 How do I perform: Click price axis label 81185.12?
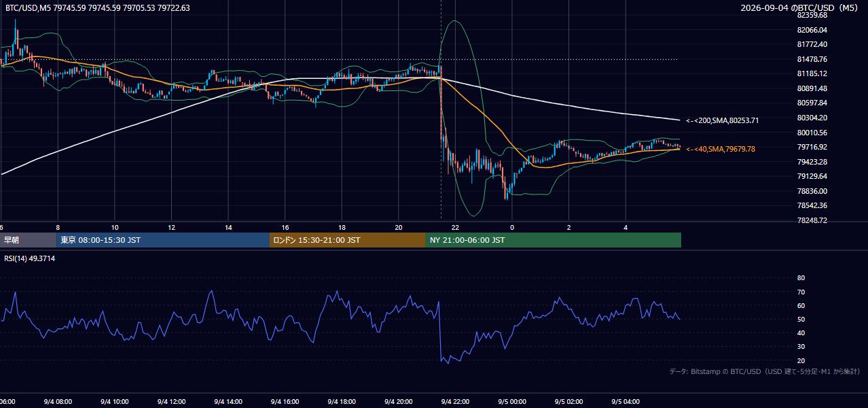tap(812, 73)
